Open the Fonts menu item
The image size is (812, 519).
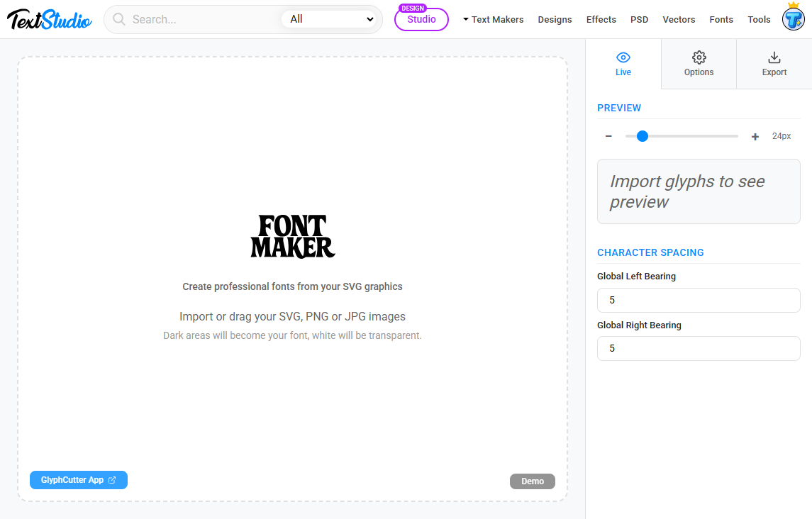point(721,19)
